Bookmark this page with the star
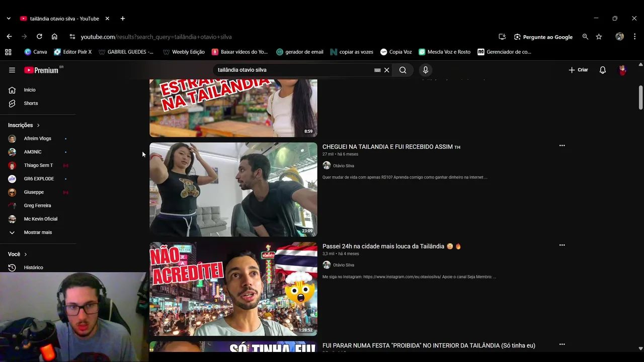The height and width of the screenshot is (362, 644). [x=599, y=37]
